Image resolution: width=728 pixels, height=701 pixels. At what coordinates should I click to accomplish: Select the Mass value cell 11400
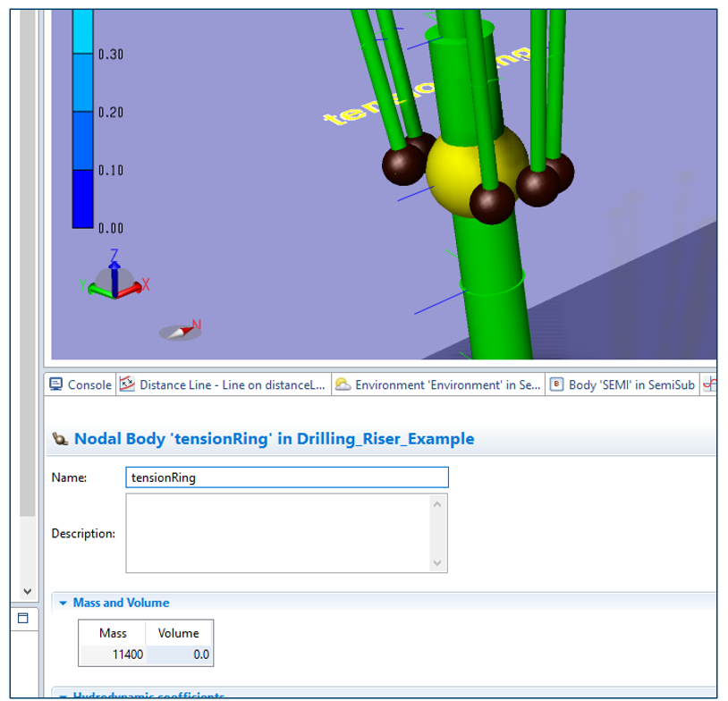(x=113, y=655)
